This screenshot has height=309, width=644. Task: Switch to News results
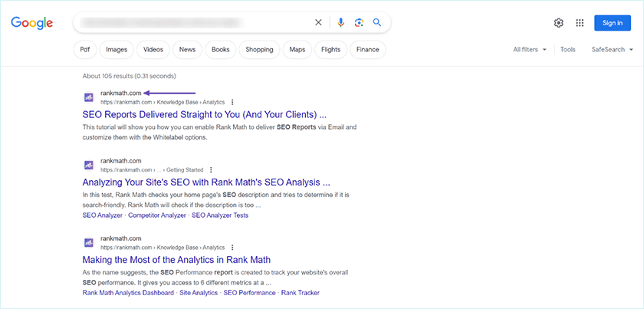(187, 49)
